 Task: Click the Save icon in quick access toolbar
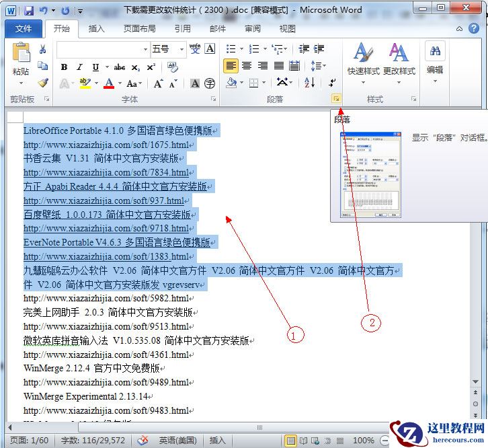(29, 11)
